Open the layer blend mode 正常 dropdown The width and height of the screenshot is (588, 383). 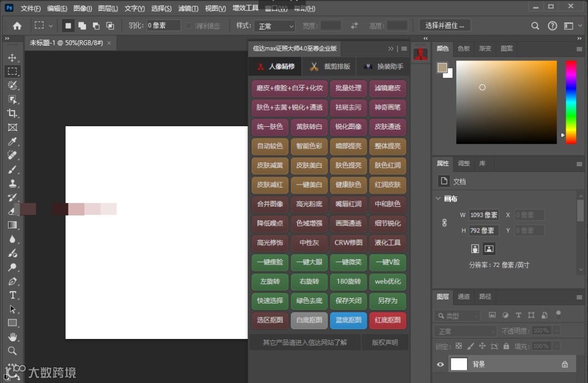point(465,331)
